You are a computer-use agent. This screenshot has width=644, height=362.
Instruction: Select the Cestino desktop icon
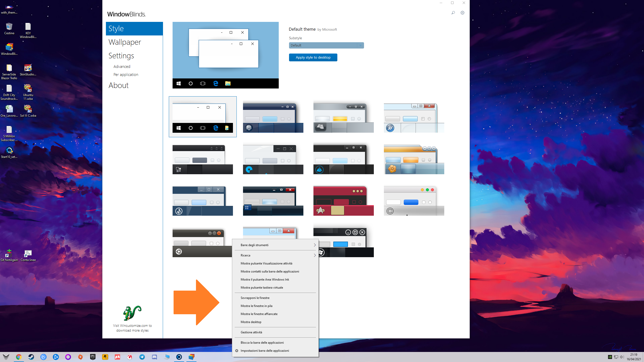click(x=9, y=29)
